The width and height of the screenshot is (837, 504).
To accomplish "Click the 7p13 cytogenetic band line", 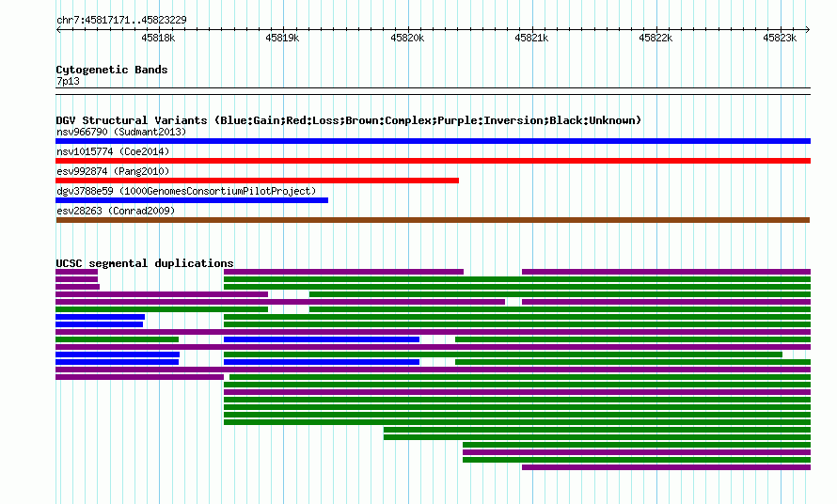I will (433, 91).
